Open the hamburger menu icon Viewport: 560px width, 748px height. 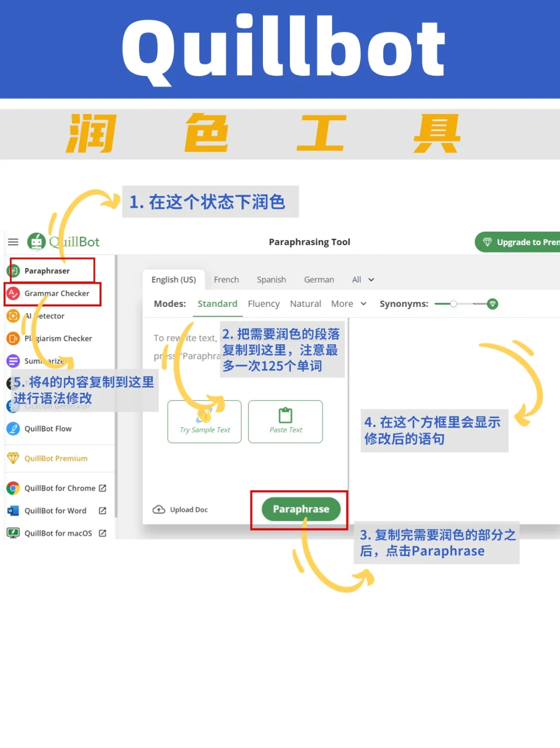tap(13, 242)
